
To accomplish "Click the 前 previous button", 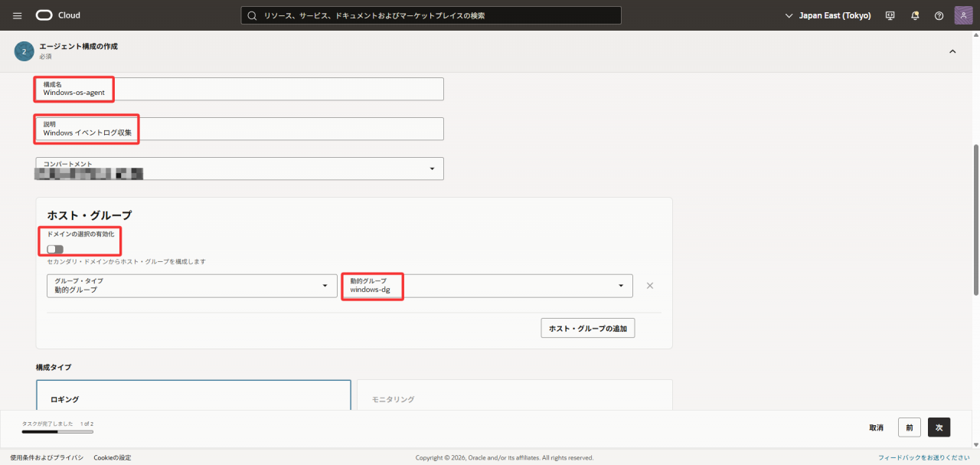I will (x=910, y=427).
